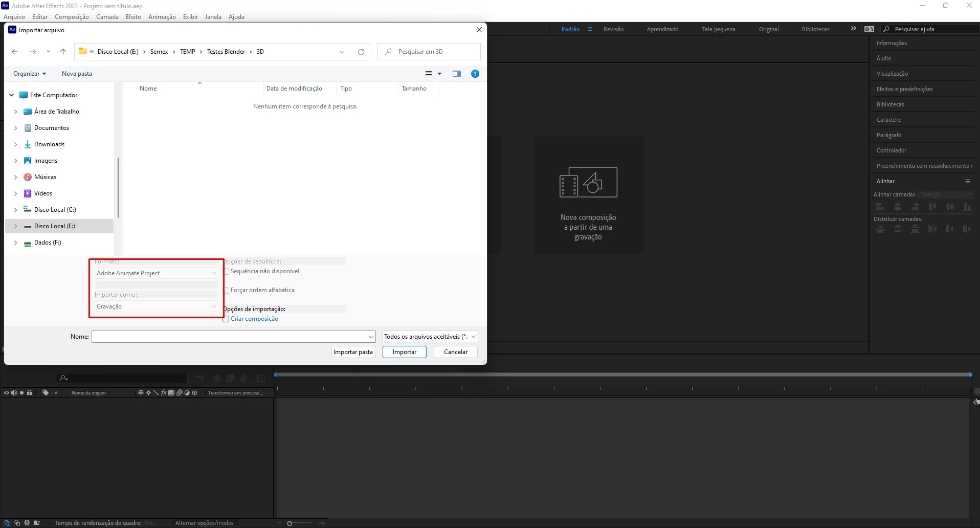Switch to the Revisão workspace
This screenshot has height=528, width=980.
[x=613, y=29]
